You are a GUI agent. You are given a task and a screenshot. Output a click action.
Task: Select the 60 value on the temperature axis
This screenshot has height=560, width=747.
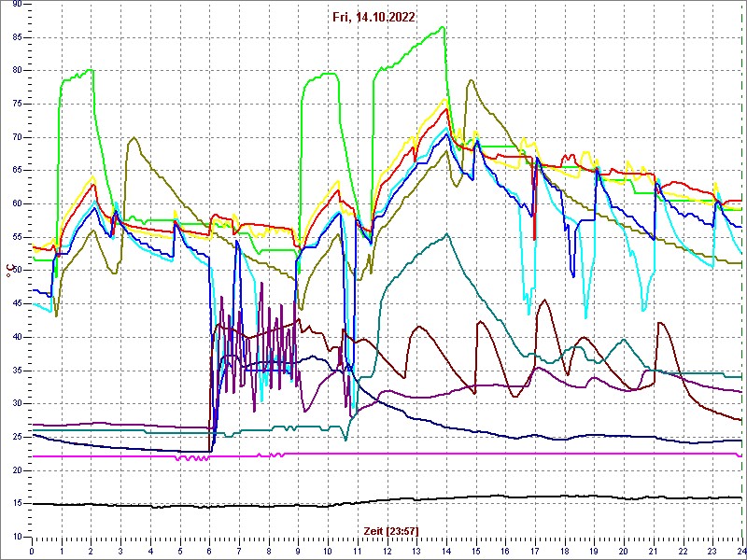point(17,204)
